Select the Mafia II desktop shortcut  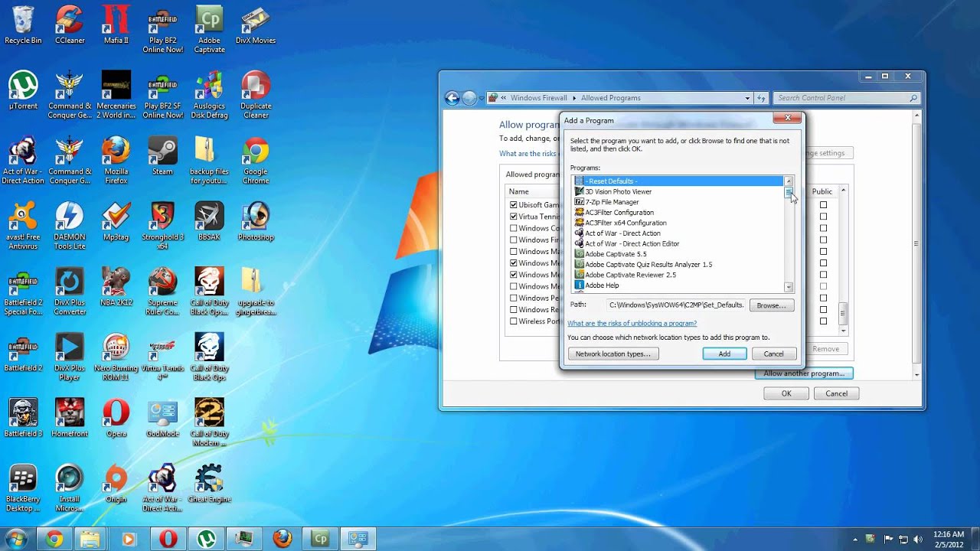pyautogui.click(x=116, y=24)
